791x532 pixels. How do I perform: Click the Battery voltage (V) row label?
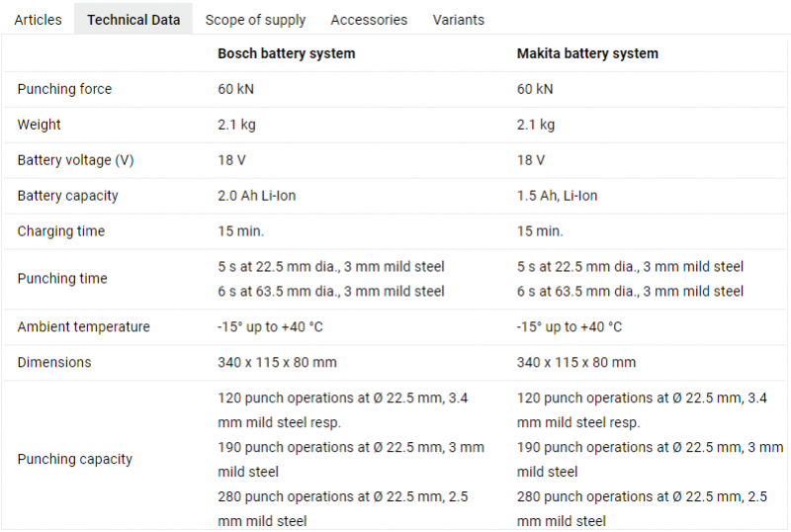tap(75, 160)
